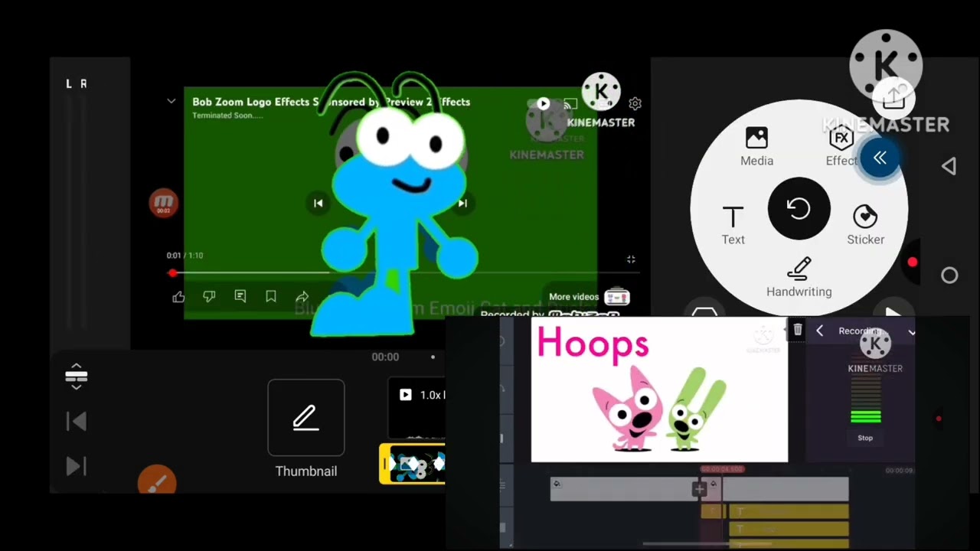Tap the Android back triangle
This screenshot has width=980, height=551.
(949, 166)
